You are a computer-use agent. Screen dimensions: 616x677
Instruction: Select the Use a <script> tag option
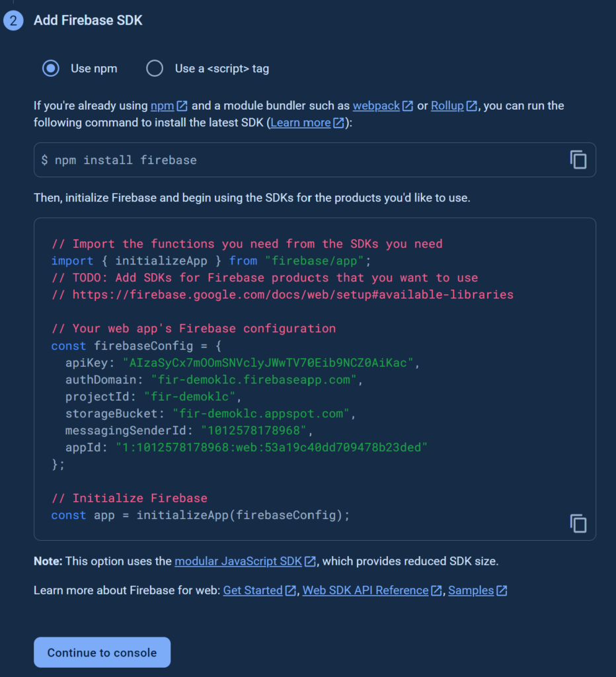pos(155,68)
